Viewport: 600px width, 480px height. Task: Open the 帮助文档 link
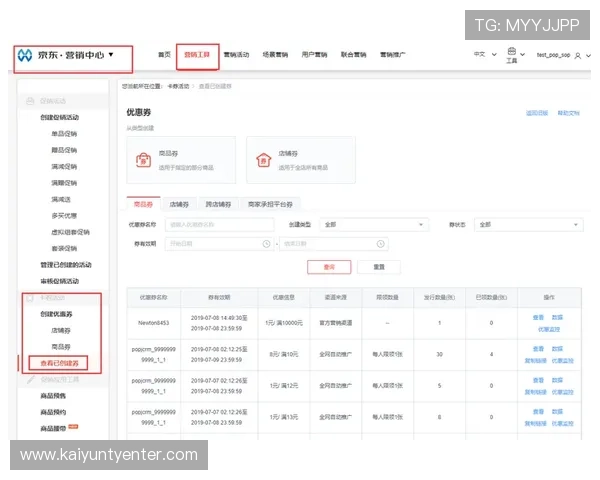(x=569, y=113)
